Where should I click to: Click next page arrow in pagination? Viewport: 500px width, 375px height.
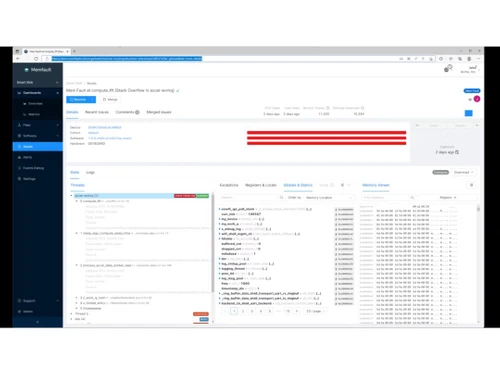click(296, 311)
